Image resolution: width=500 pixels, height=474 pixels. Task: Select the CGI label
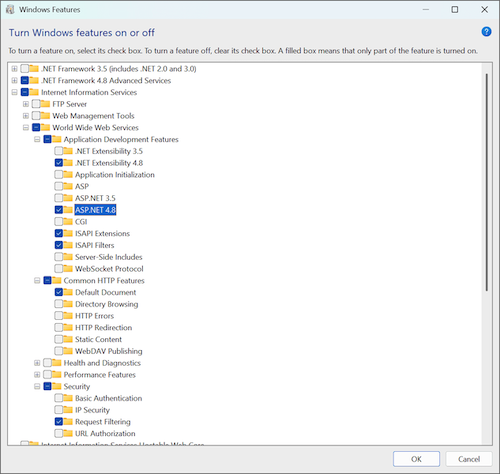[81, 222]
